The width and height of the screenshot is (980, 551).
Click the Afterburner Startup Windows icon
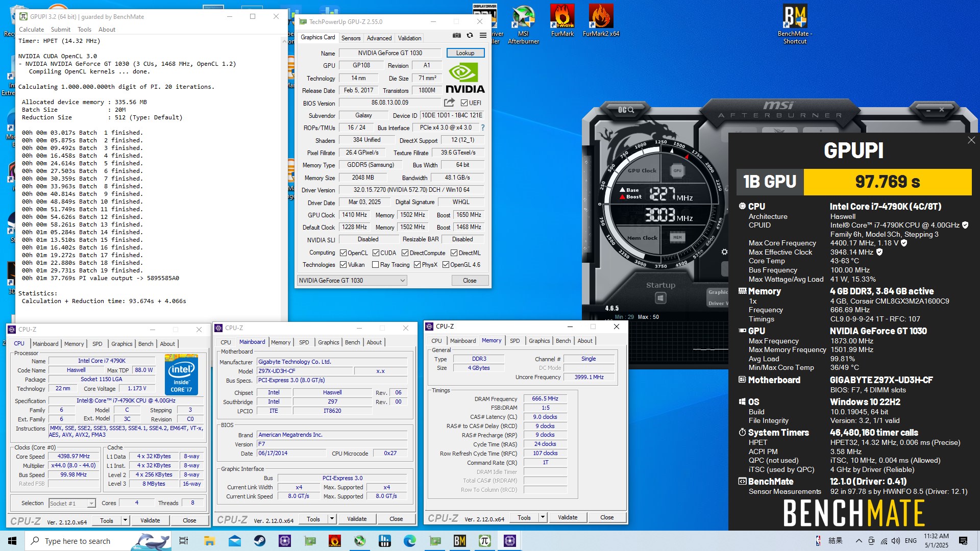660,297
